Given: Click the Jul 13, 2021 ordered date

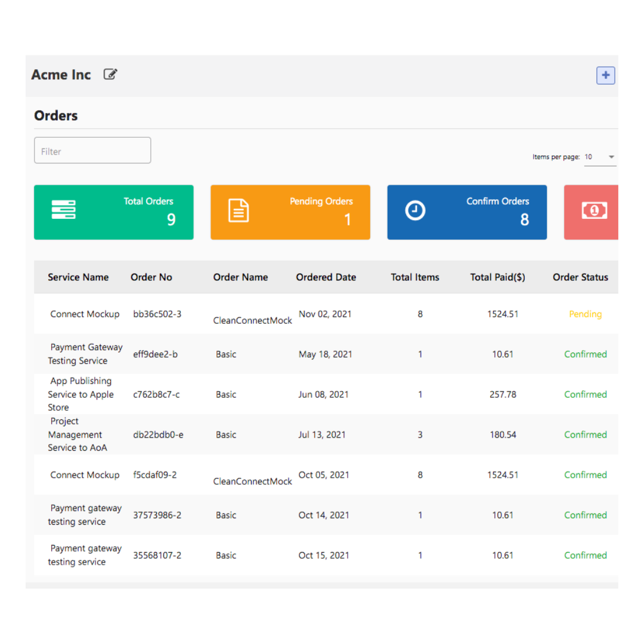Looking at the screenshot, I should (x=322, y=435).
